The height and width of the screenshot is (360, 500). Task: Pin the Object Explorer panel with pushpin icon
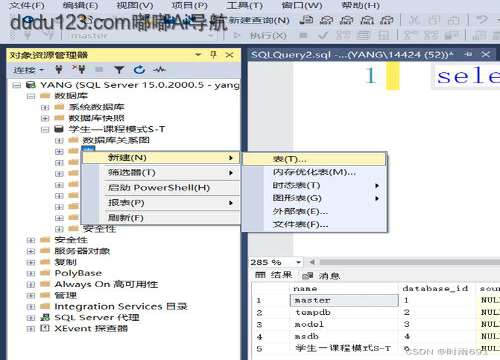[214, 55]
